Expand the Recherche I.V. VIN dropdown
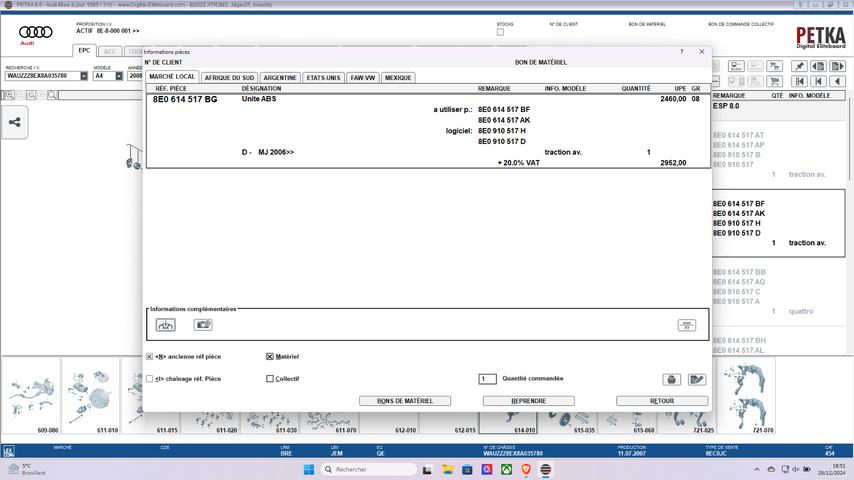The width and height of the screenshot is (854, 480). (x=84, y=76)
